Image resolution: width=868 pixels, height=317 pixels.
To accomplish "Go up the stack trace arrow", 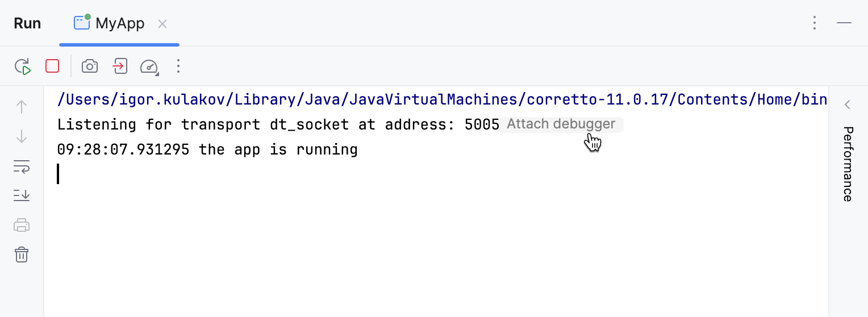I will [x=22, y=107].
